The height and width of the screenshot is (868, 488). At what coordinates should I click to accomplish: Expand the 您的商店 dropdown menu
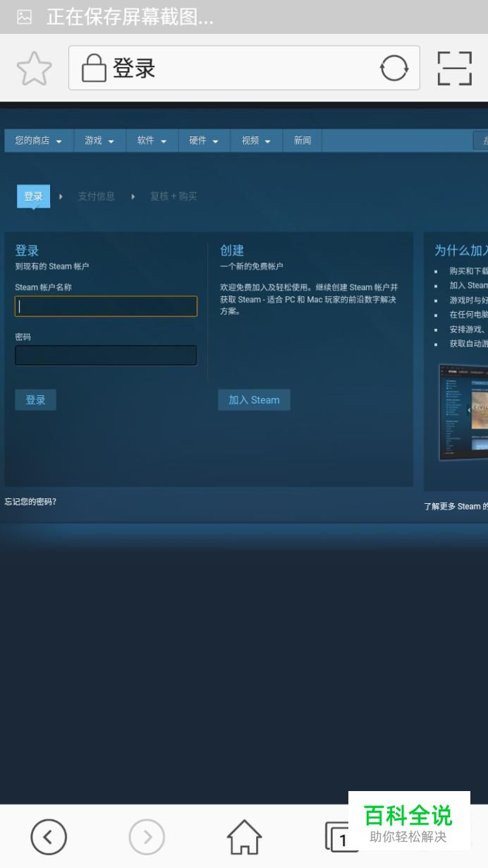tap(39, 140)
